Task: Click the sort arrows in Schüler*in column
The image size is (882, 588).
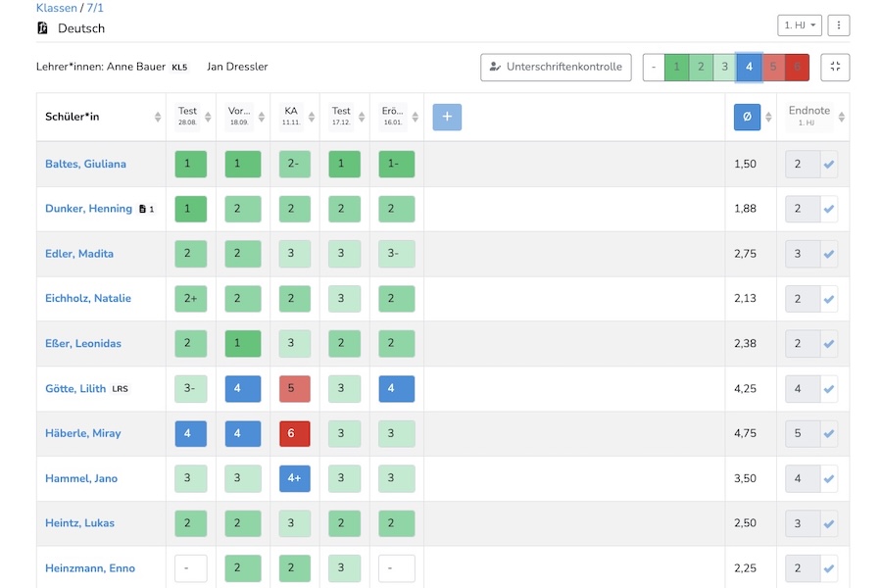Action: [x=158, y=117]
